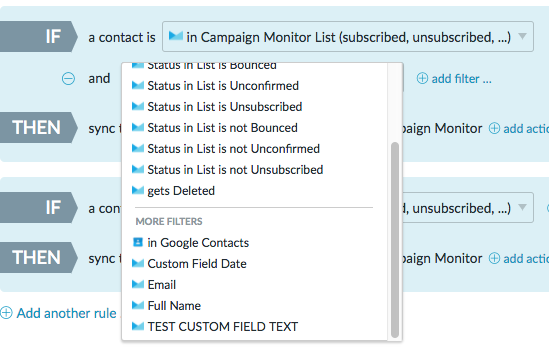Expand the second rule's list dropdown arrow
The image size is (549, 360).
tap(522, 207)
